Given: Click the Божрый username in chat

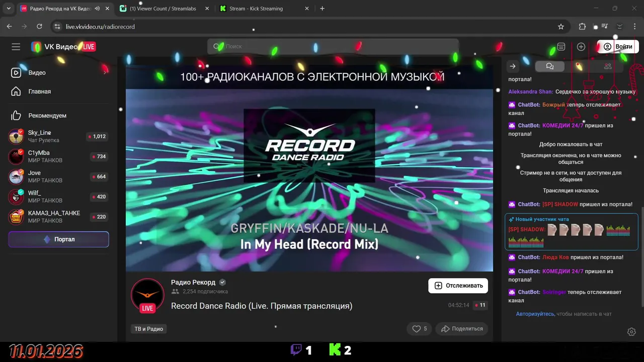Looking at the screenshot, I should click(553, 105).
